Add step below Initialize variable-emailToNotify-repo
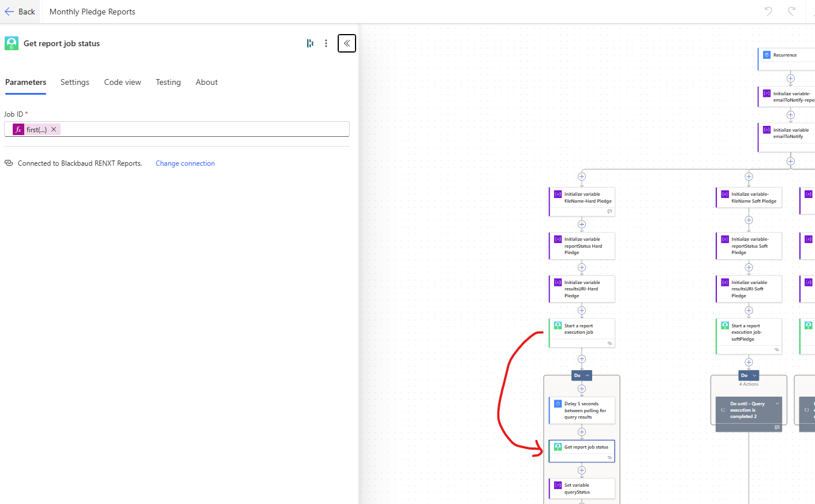815x504 pixels. (791, 115)
